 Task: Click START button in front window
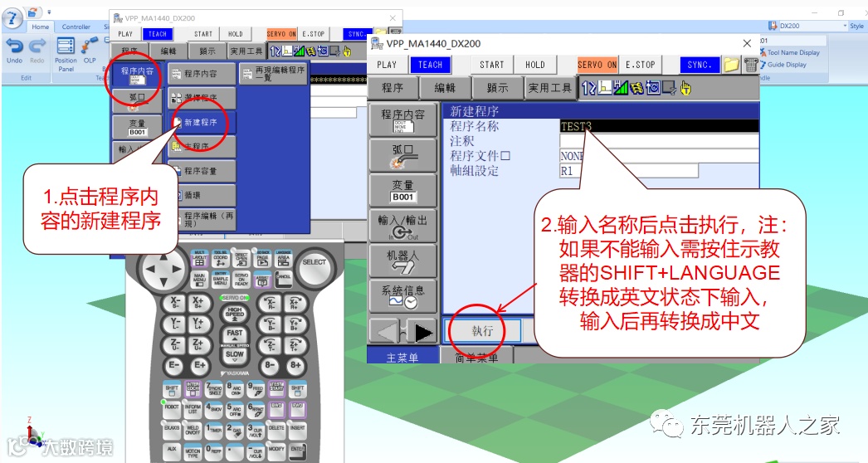click(491, 65)
